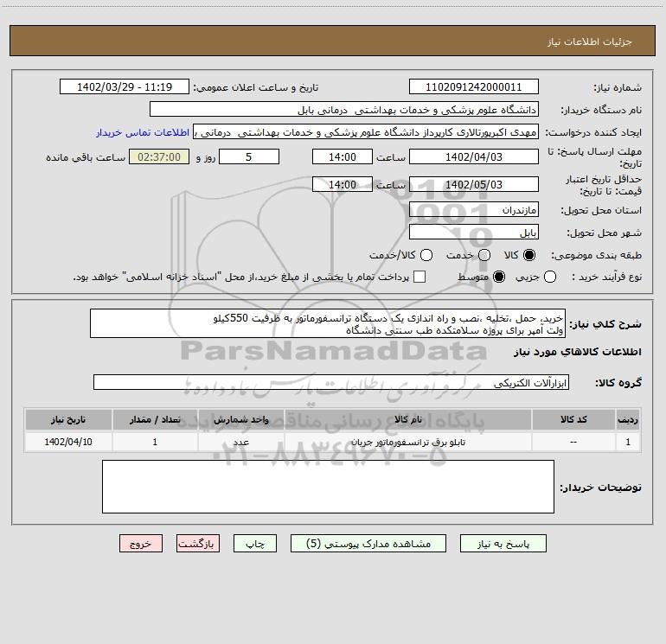
Task: Click the remaining time 02:37:00 field
Action: (x=159, y=156)
